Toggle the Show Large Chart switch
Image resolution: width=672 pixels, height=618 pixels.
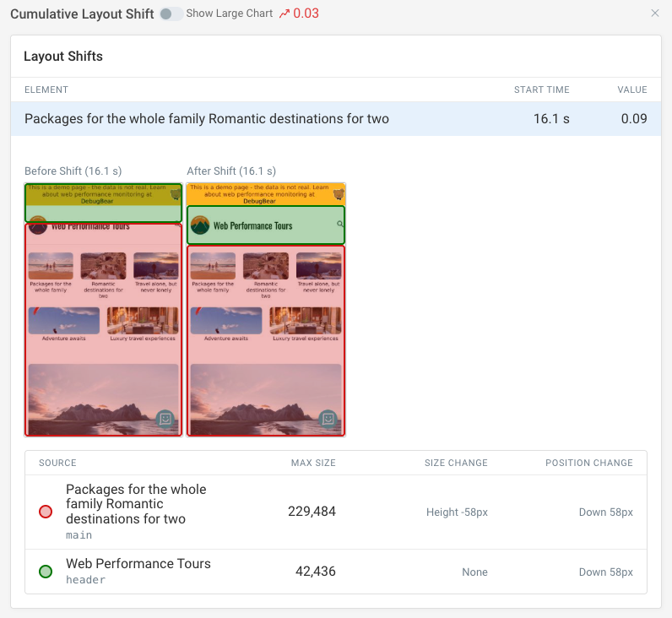171,14
